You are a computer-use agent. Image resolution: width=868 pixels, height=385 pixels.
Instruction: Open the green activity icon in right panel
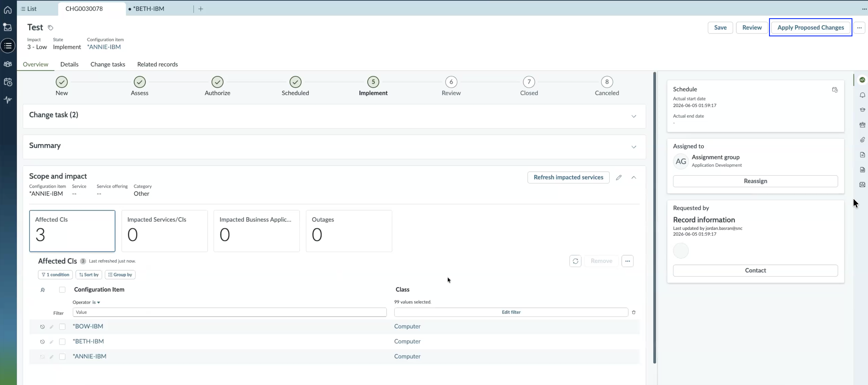click(862, 80)
